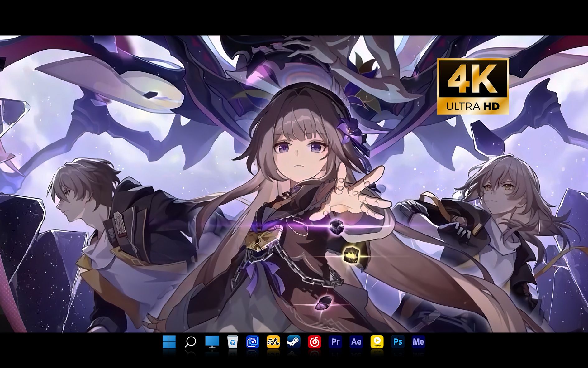Launch Adobe After Effects
Screen dimensions: 588x368
click(x=356, y=342)
